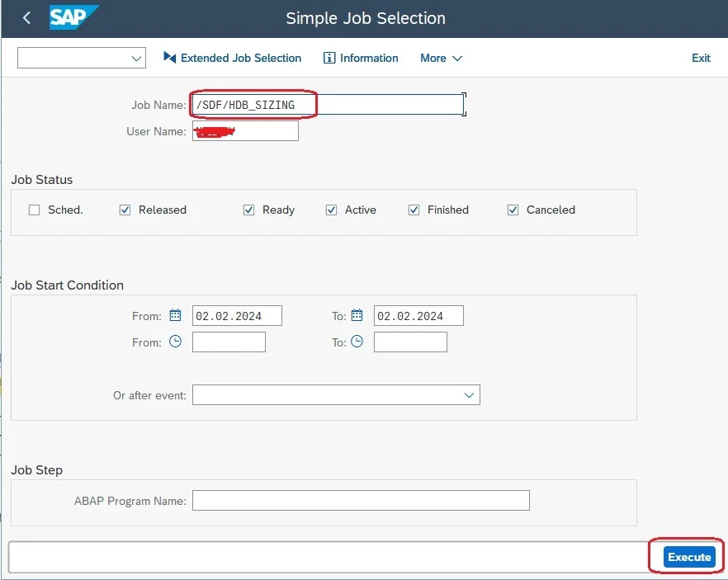Click the Simple Job Selection title
Screen dimensions: 728x580
click(366, 18)
